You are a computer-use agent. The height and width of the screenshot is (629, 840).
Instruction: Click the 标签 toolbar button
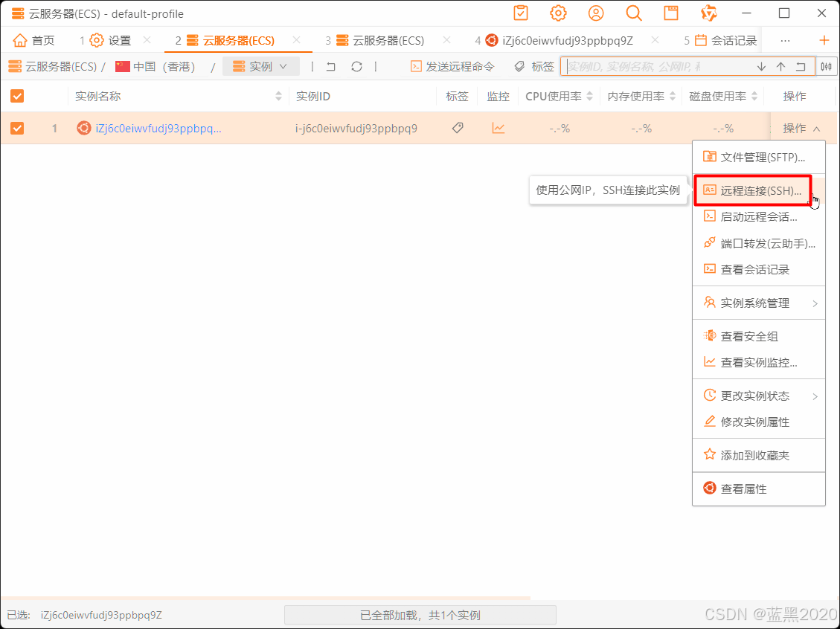534,66
